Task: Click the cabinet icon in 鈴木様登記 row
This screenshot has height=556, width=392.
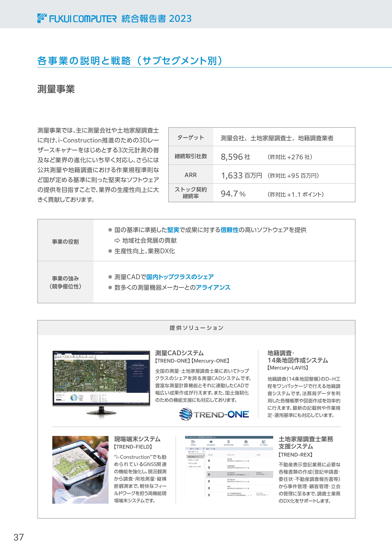Action: (209, 475)
